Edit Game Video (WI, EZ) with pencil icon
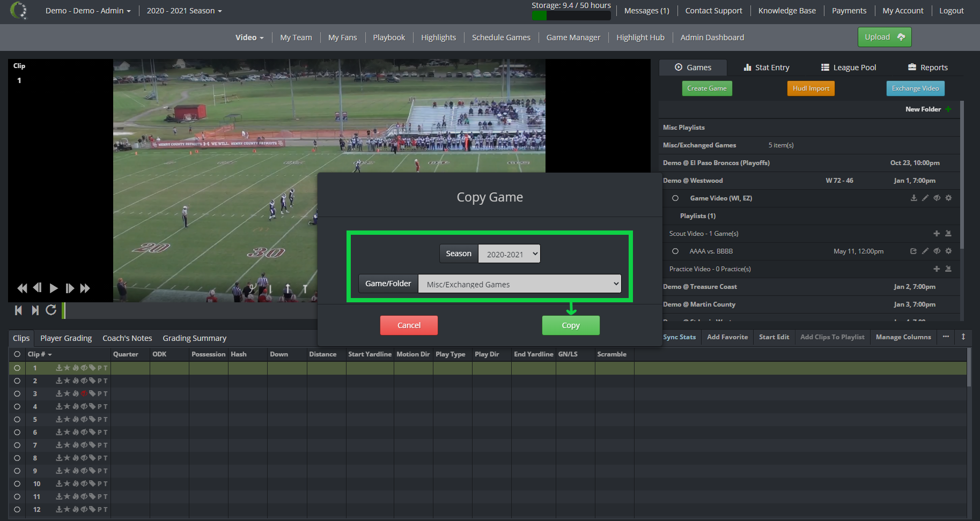This screenshot has height=521, width=980. pos(925,198)
